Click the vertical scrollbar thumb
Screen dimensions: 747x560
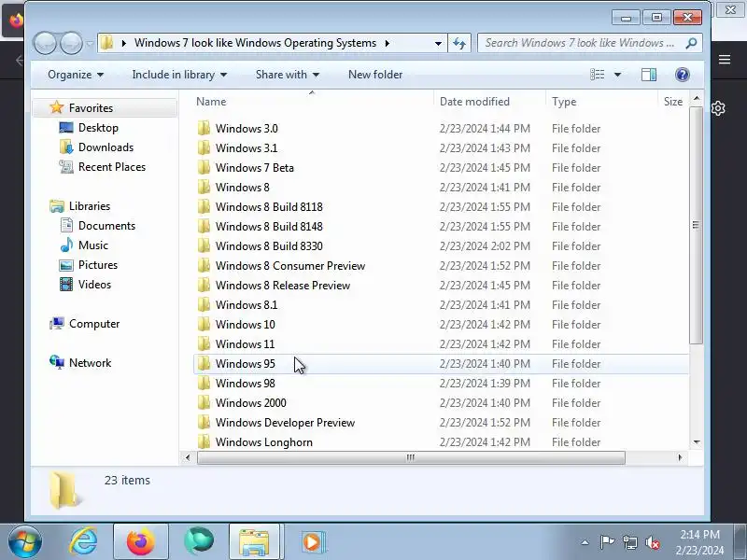[x=697, y=225]
